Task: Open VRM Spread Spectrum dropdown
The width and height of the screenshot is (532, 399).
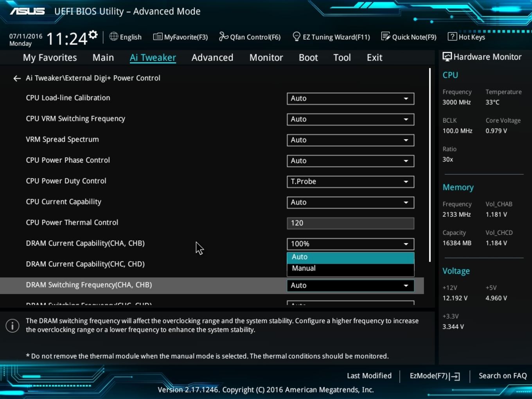Action: coord(350,140)
